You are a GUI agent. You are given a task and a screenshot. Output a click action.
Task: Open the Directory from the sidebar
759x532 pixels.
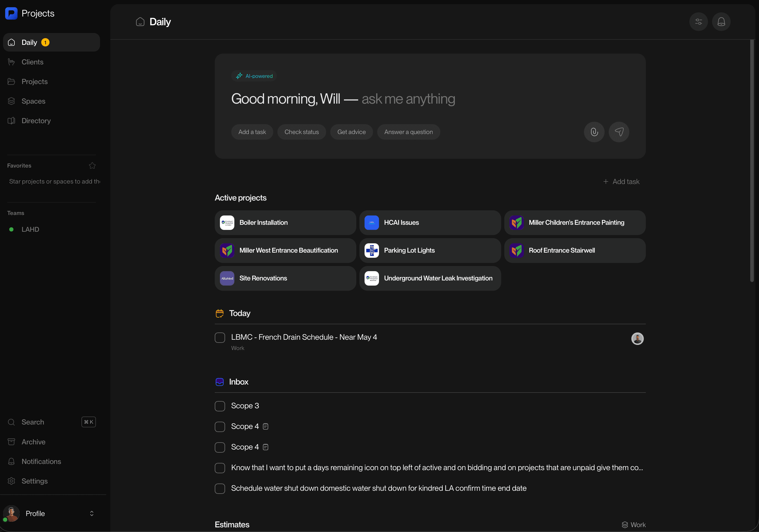click(36, 121)
